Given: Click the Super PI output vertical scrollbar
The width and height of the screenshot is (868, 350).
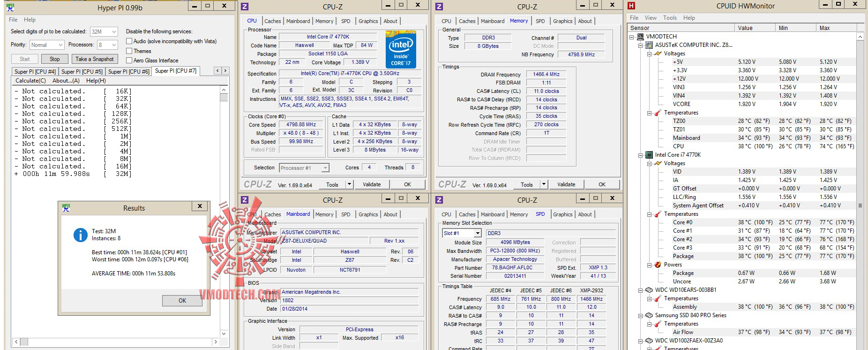Looking at the screenshot, I should [224, 212].
